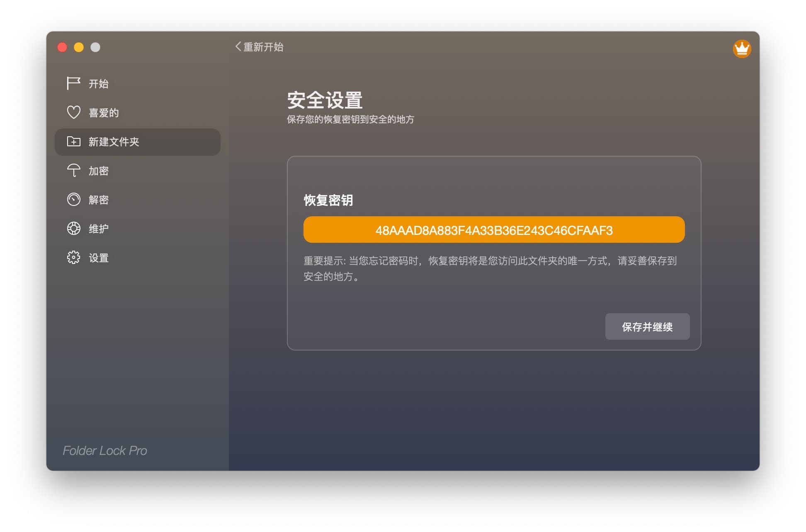Click the 重要提示 warning text
This screenshot has width=806, height=532.
click(490, 268)
